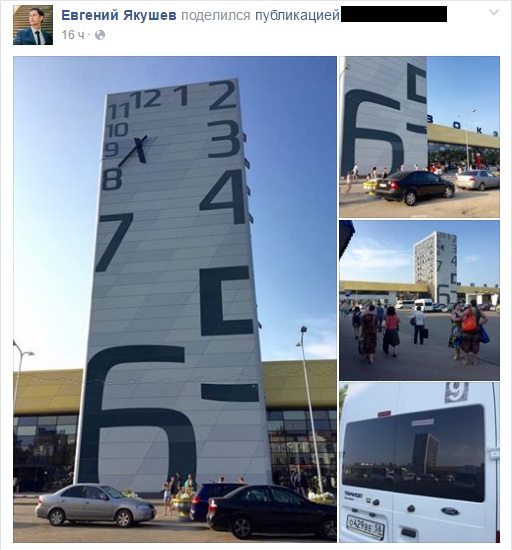Open the photo with walking pedestrians

click(x=419, y=300)
